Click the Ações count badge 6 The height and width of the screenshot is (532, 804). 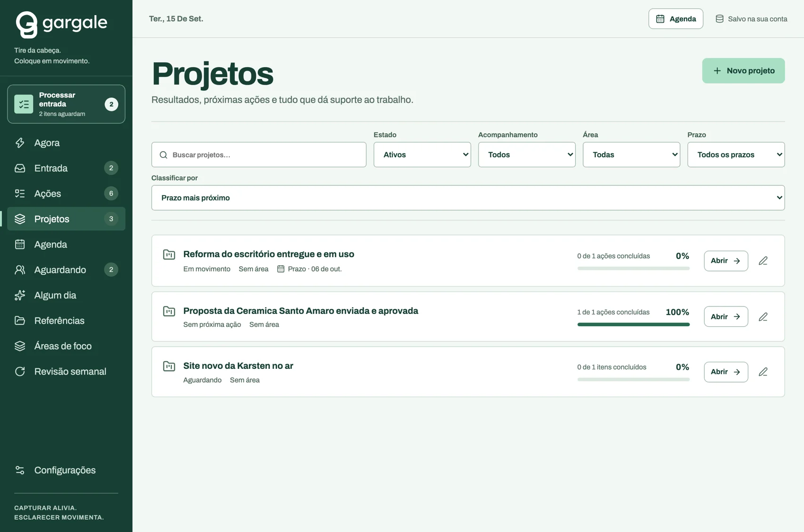[111, 193]
